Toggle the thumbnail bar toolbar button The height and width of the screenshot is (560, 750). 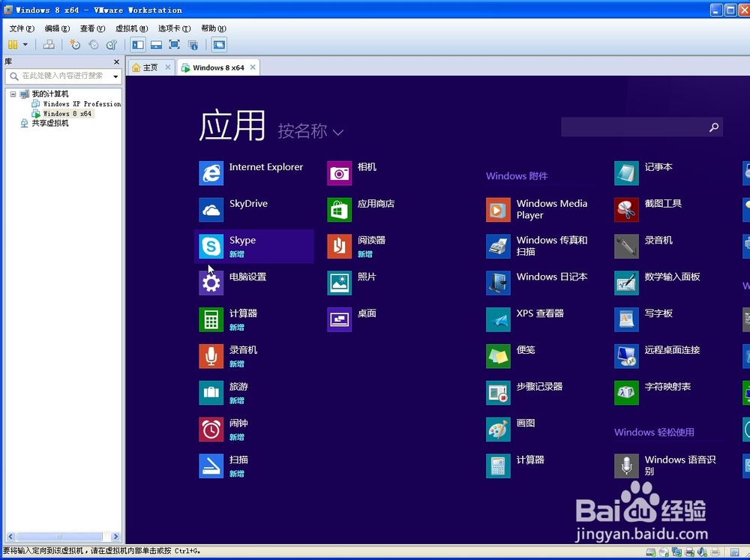pyautogui.click(x=156, y=44)
